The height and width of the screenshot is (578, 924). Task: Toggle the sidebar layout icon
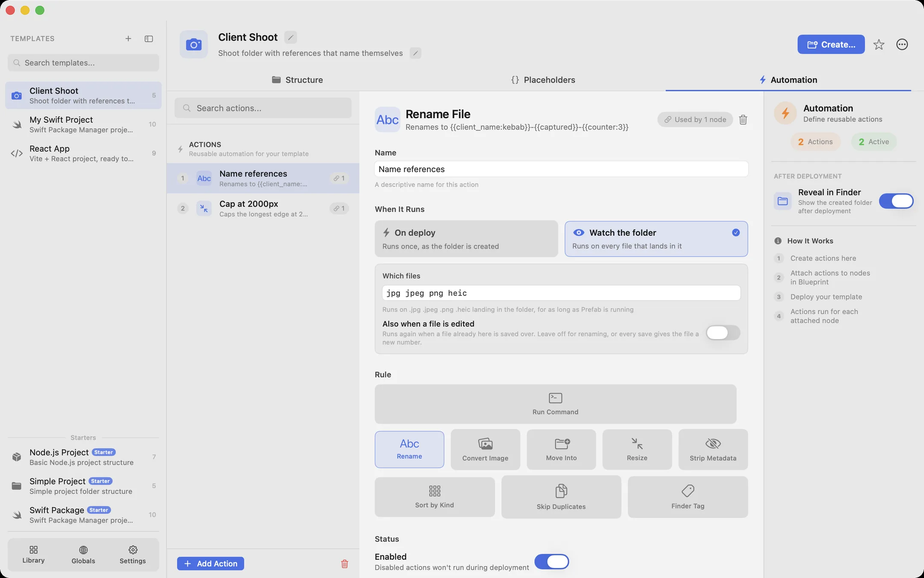click(149, 39)
